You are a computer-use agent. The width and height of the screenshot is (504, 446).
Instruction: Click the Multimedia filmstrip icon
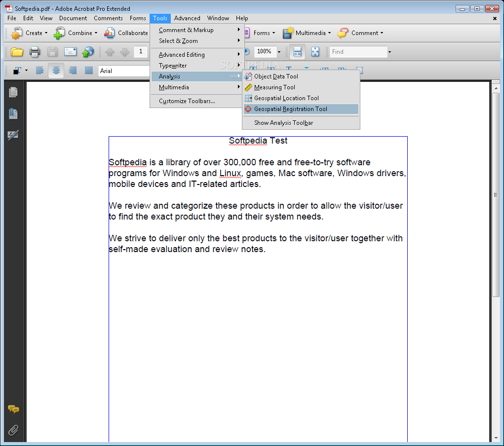point(288,33)
